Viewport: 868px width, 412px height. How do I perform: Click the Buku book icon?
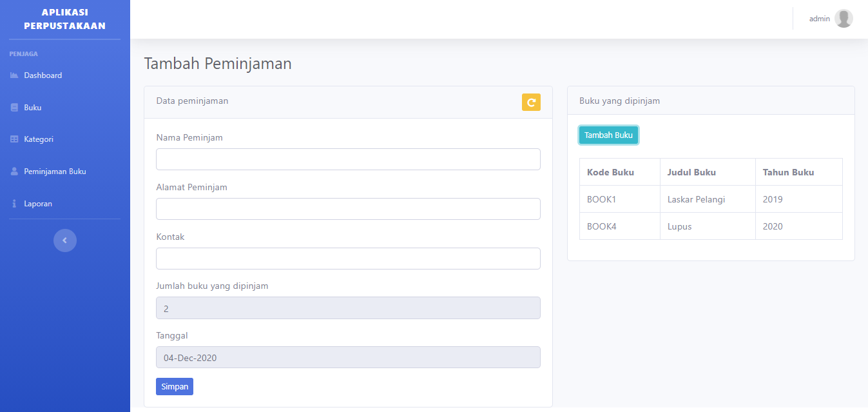pyautogui.click(x=14, y=108)
